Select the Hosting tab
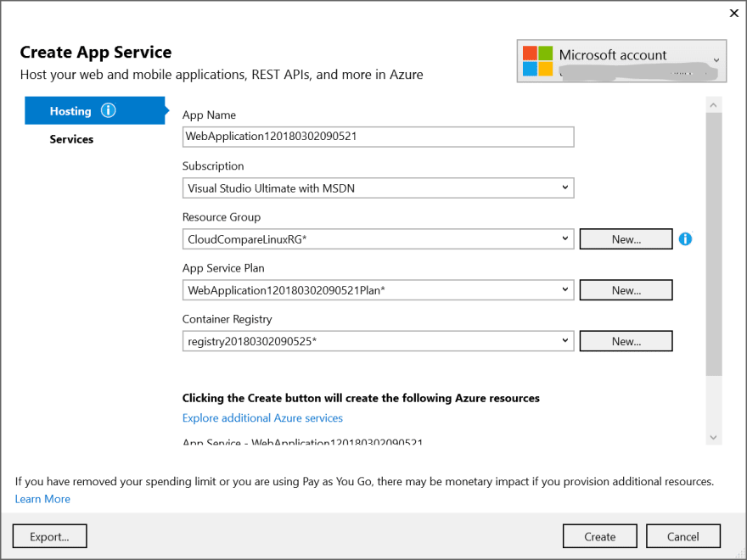 click(x=95, y=110)
